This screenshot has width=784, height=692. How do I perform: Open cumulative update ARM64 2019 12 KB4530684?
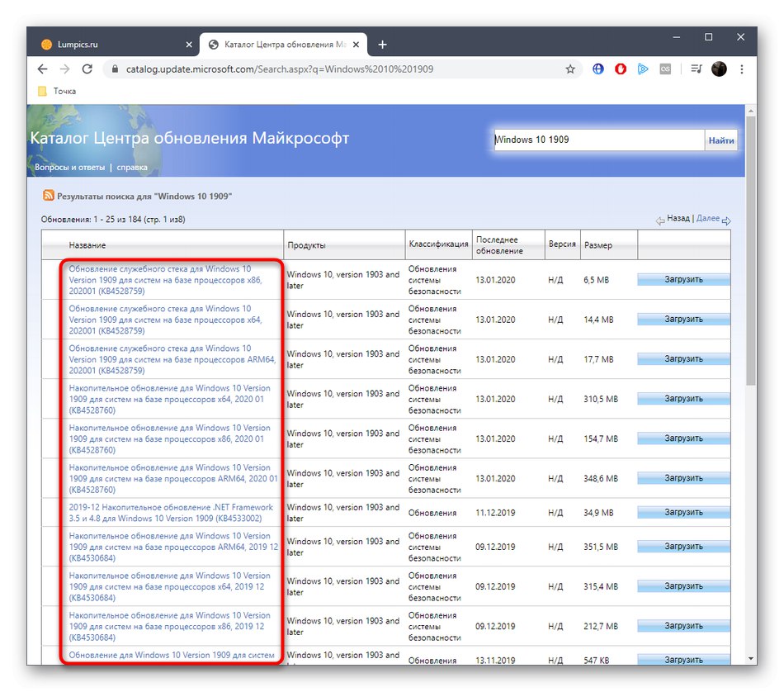pos(173,547)
